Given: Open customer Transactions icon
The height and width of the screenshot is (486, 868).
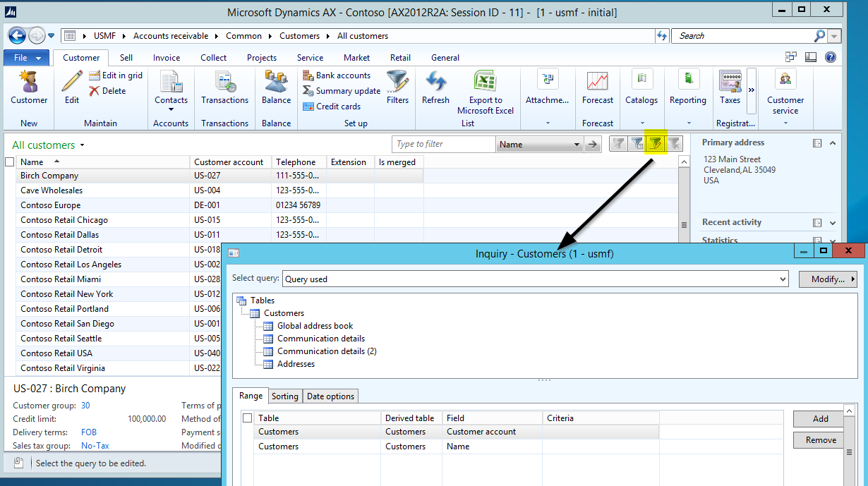Looking at the screenshot, I should 224,82.
